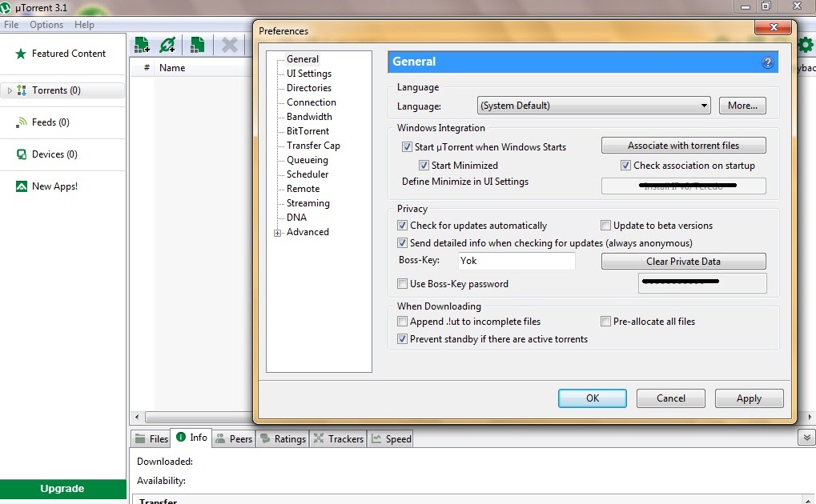Enable Use Boss-Key password checkbox

(x=402, y=283)
